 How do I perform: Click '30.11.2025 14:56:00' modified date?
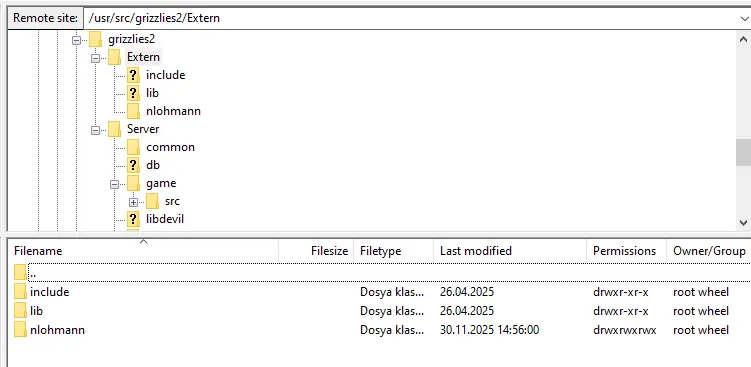tap(489, 330)
